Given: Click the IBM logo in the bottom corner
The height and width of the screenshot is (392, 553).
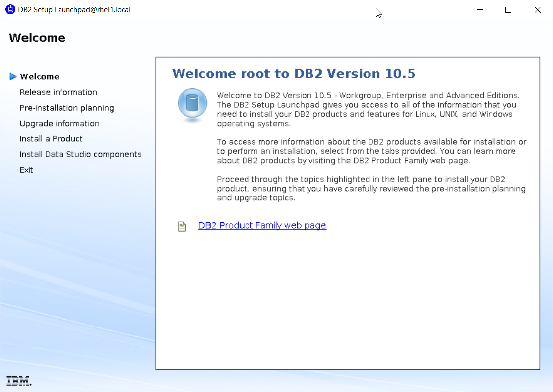Looking at the screenshot, I should pyautogui.click(x=18, y=381).
